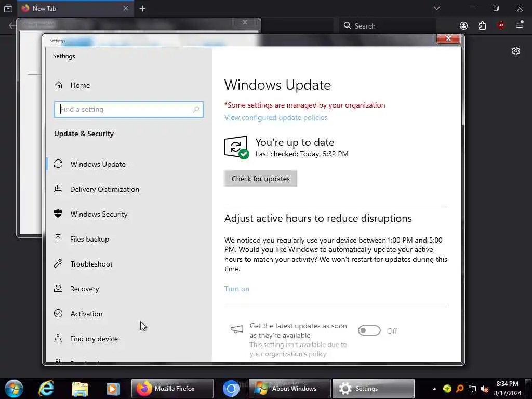Click the green plus tray icon
Viewport: 532px width, 399px height.
coord(447,389)
